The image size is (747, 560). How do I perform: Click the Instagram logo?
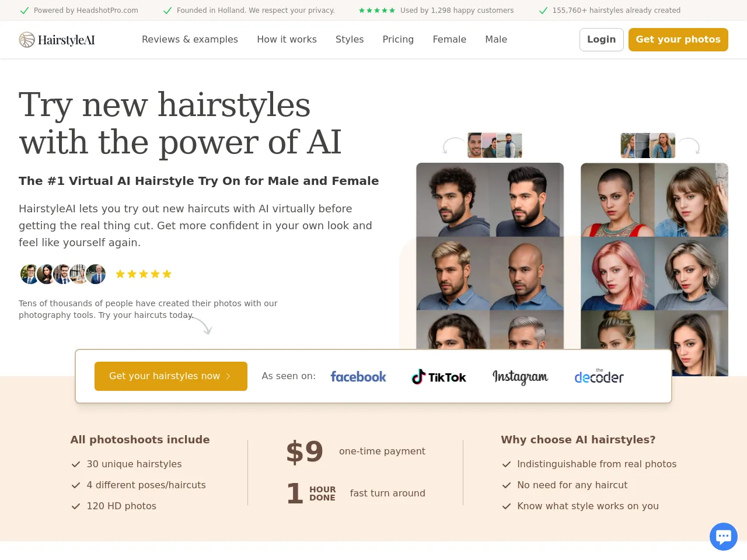pyautogui.click(x=520, y=377)
